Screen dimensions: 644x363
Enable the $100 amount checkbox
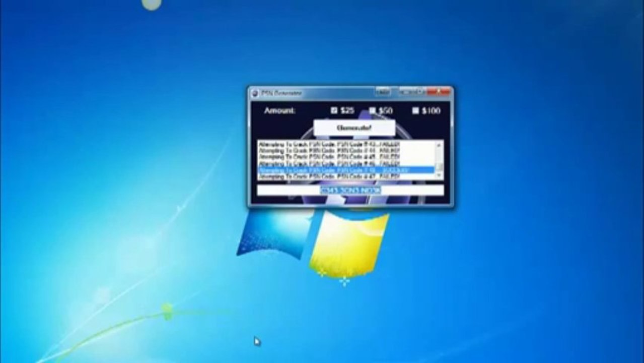tap(415, 110)
